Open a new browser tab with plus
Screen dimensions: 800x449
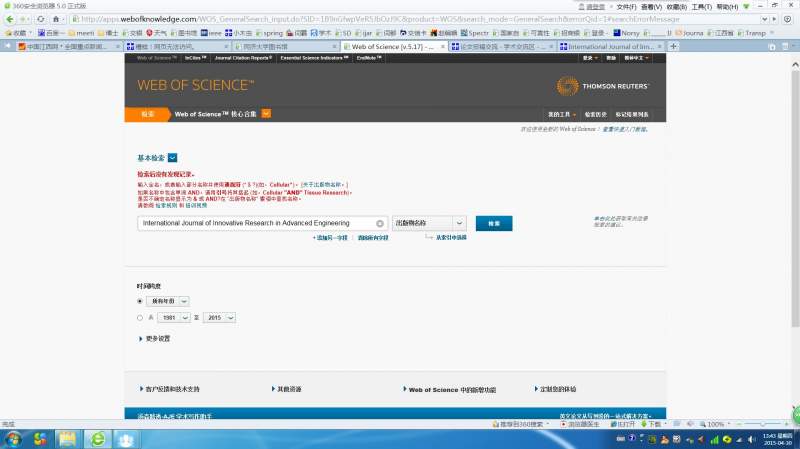673,46
